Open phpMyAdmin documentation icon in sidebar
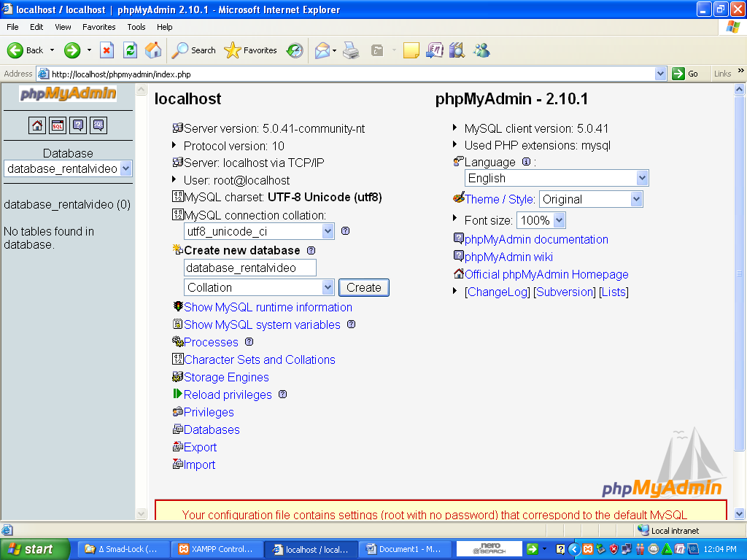Image resolution: width=747 pixels, height=560 pixels. pos(78,125)
